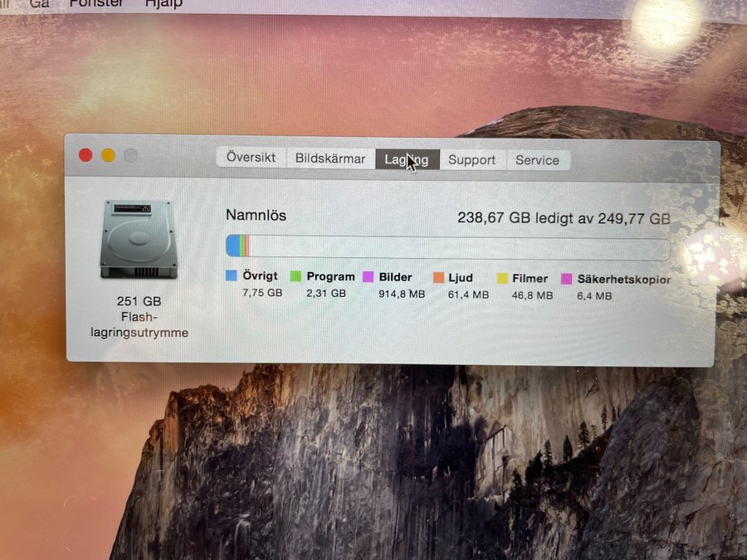The height and width of the screenshot is (560, 747).
Task: Open the Bildskärmar tab
Action: point(330,159)
